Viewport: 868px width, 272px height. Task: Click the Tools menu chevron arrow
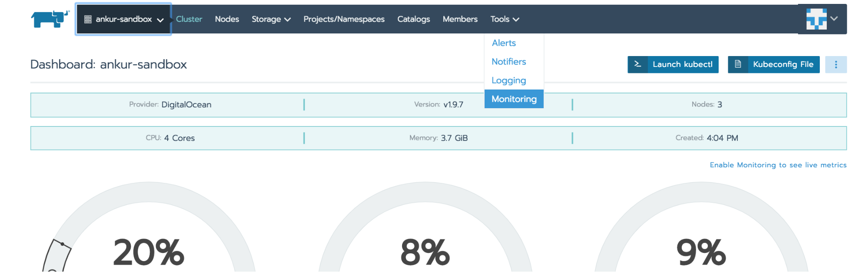516,20
